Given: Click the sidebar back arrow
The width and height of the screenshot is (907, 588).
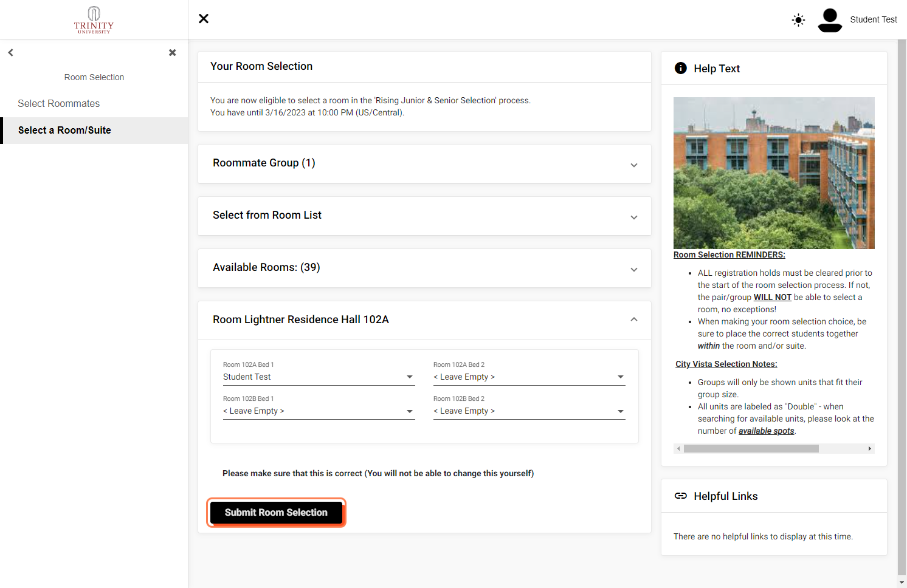Looking at the screenshot, I should [x=10, y=53].
